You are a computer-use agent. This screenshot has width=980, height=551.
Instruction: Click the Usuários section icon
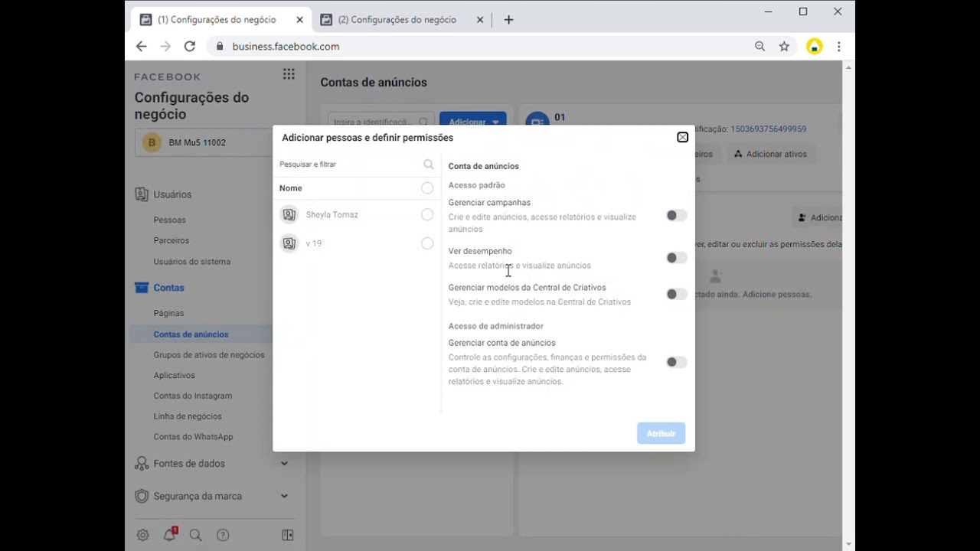tap(142, 194)
